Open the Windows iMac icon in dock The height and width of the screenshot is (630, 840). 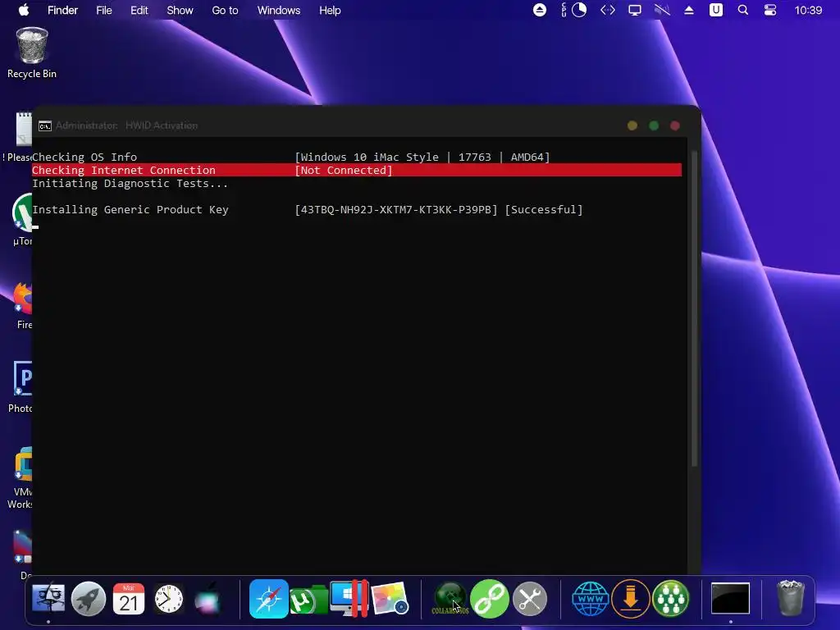349,598
